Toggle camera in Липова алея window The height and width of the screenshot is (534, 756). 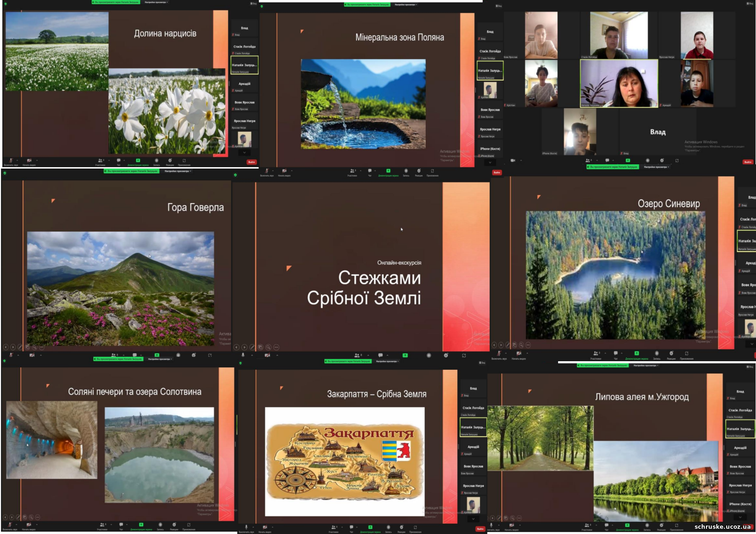511,525
